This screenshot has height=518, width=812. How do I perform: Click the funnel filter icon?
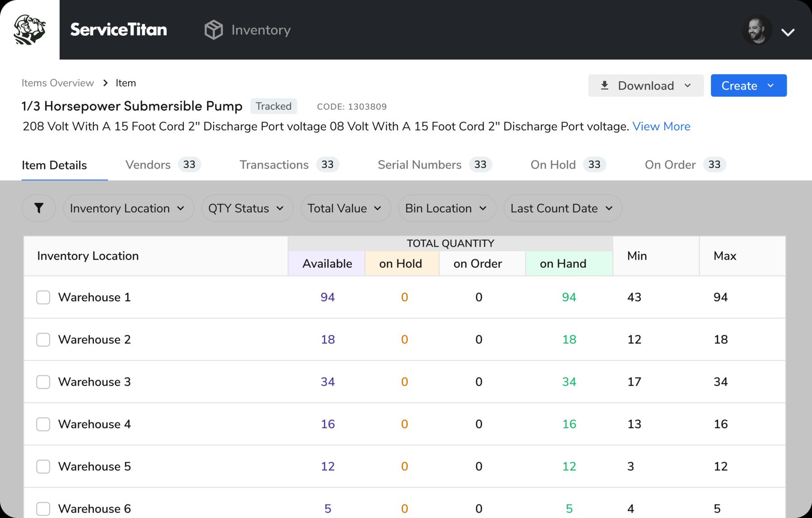(x=39, y=208)
